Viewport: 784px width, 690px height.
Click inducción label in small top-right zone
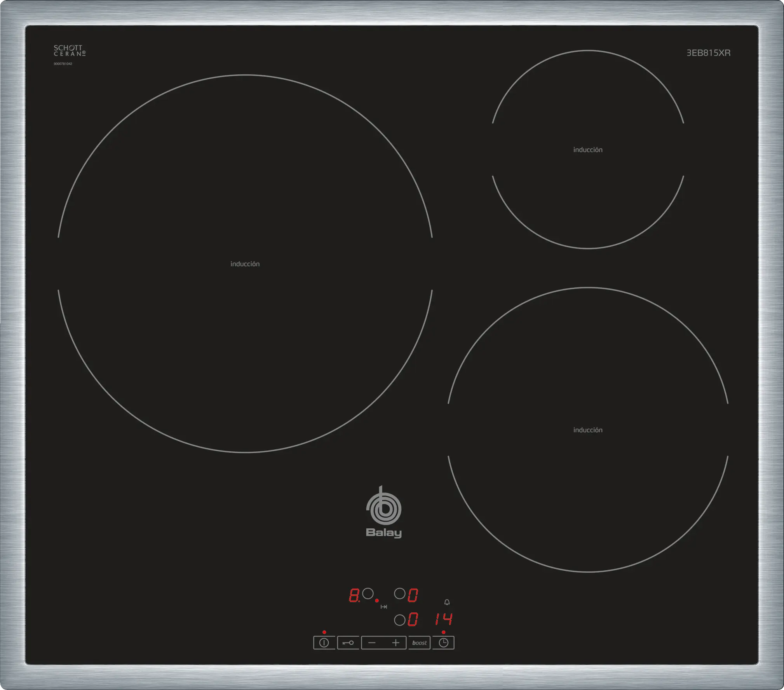(588, 150)
